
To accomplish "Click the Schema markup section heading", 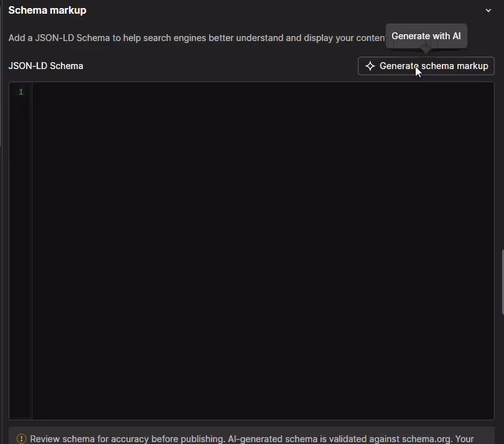I will click(x=47, y=11).
